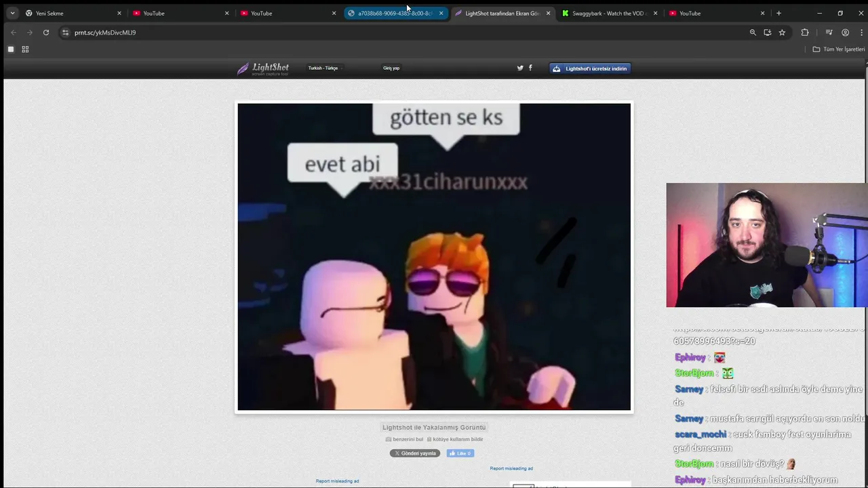Switch to the a7038b68-9069 tab
Viewport: 868px width, 488px height.
[x=395, y=13]
